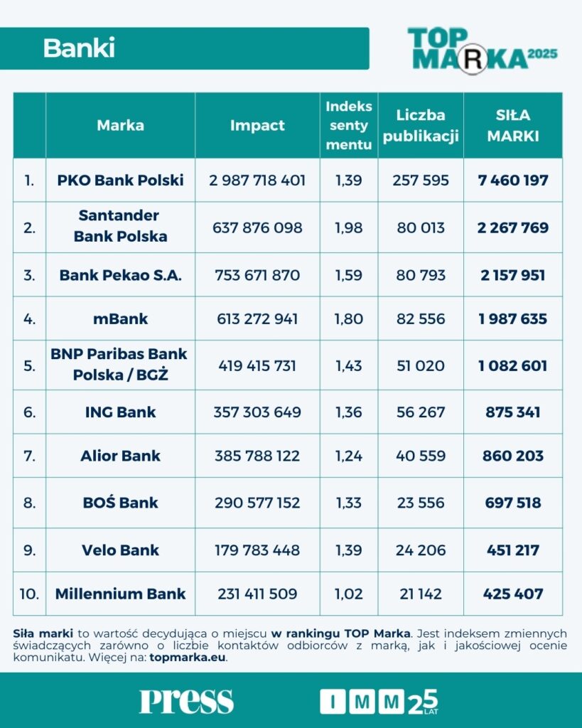Screen dimensions: 582x728
Task: Select the Velo Bank entry
Action: click(x=120, y=550)
